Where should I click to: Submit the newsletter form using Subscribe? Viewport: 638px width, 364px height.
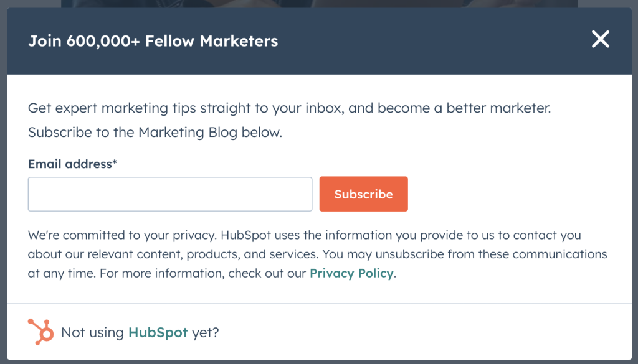(363, 194)
